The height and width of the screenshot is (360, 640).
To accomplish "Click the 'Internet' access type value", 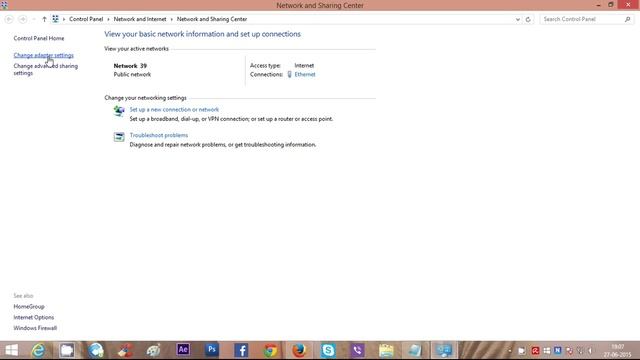I will (x=304, y=65).
